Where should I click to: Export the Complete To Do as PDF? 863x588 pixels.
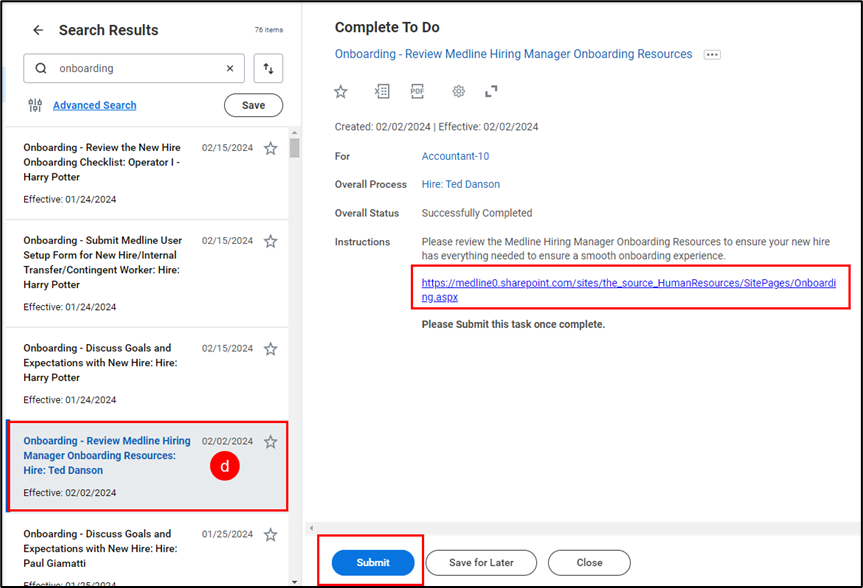(x=417, y=91)
